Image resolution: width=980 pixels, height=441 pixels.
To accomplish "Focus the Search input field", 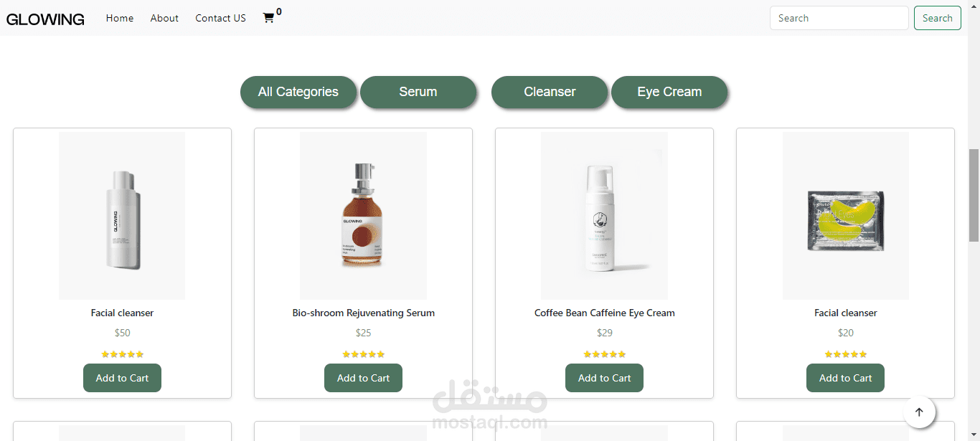I will pyautogui.click(x=839, y=18).
